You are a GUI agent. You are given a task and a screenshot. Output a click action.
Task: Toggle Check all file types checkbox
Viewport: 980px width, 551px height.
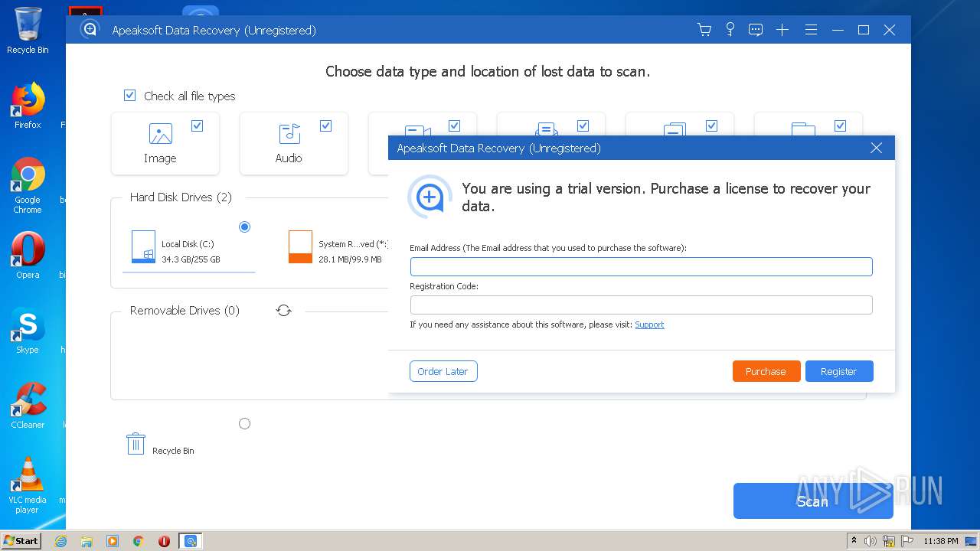click(130, 96)
